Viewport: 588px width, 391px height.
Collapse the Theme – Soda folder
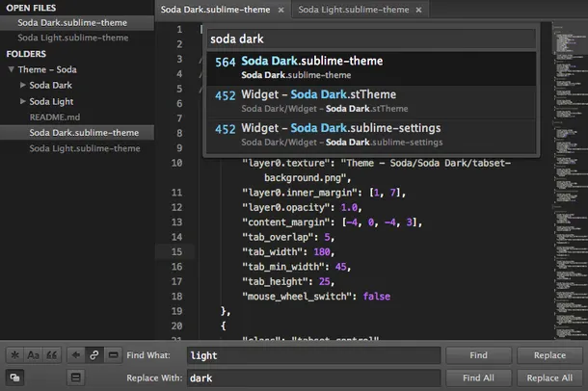tap(12, 69)
